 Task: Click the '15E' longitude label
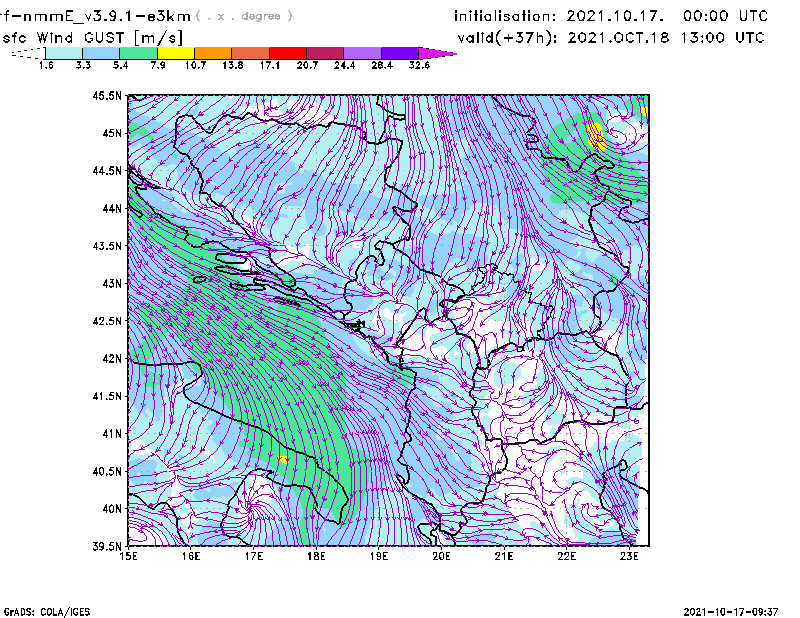coord(128,556)
